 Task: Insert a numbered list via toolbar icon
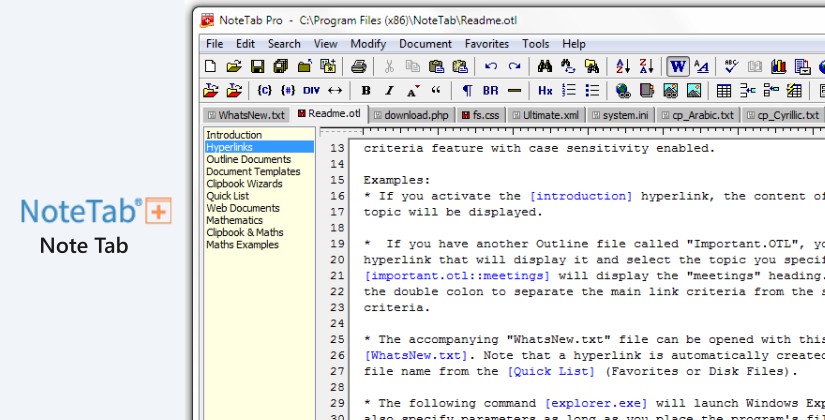tap(569, 91)
